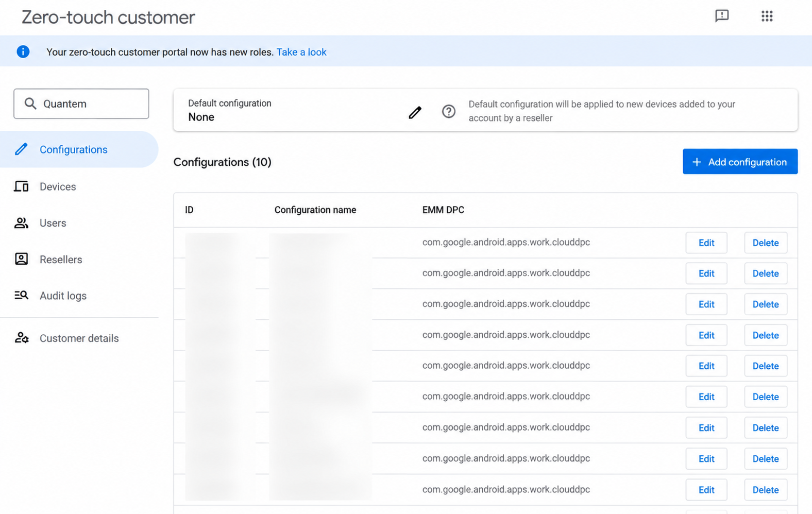This screenshot has height=514, width=812.
Task: Open the Google apps grid icon
Action: pyautogui.click(x=767, y=16)
